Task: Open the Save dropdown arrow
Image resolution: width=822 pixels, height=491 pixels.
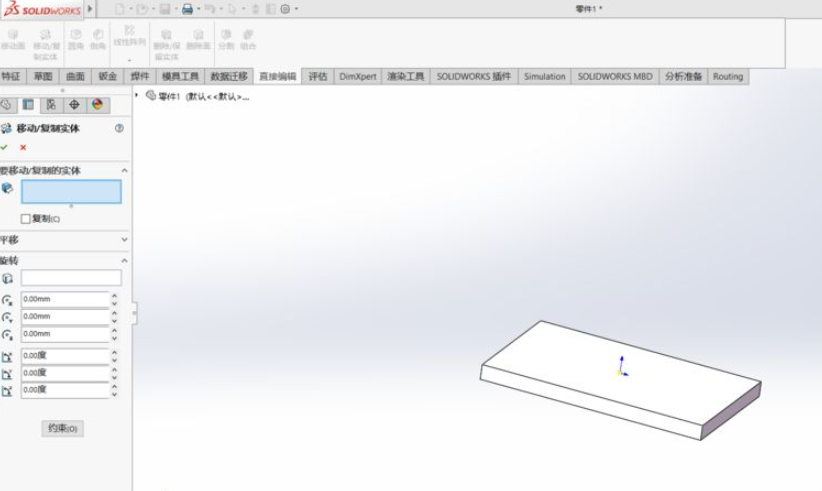Action: (x=176, y=9)
